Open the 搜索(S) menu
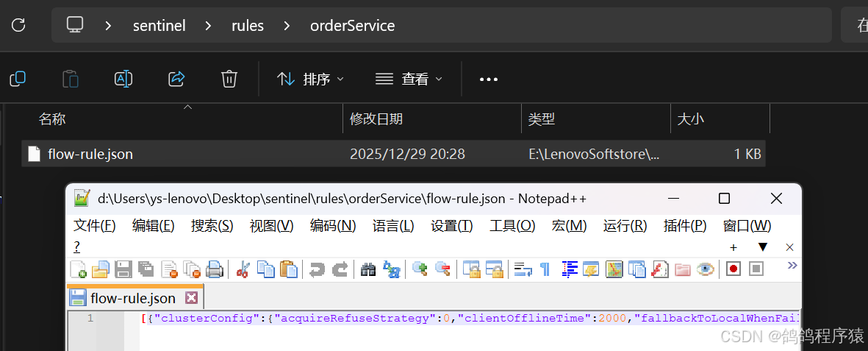Screen dimensions: 868x351 click(x=212, y=226)
